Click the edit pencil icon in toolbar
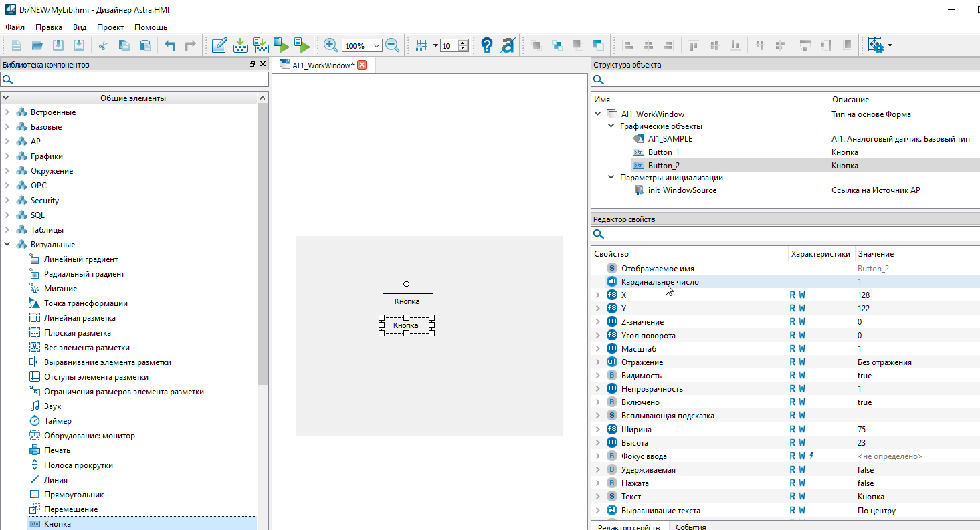 219,45
